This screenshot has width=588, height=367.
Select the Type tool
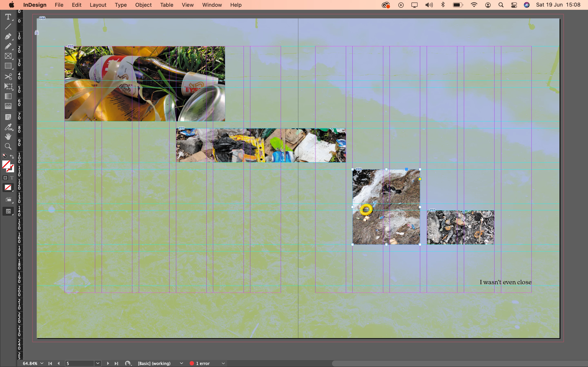click(8, 17)
